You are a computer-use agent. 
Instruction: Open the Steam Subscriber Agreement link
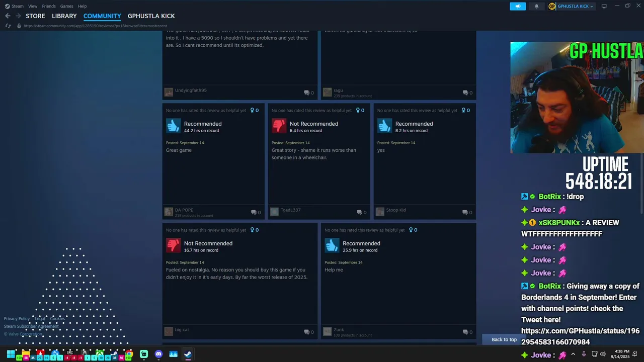(31, 326)
